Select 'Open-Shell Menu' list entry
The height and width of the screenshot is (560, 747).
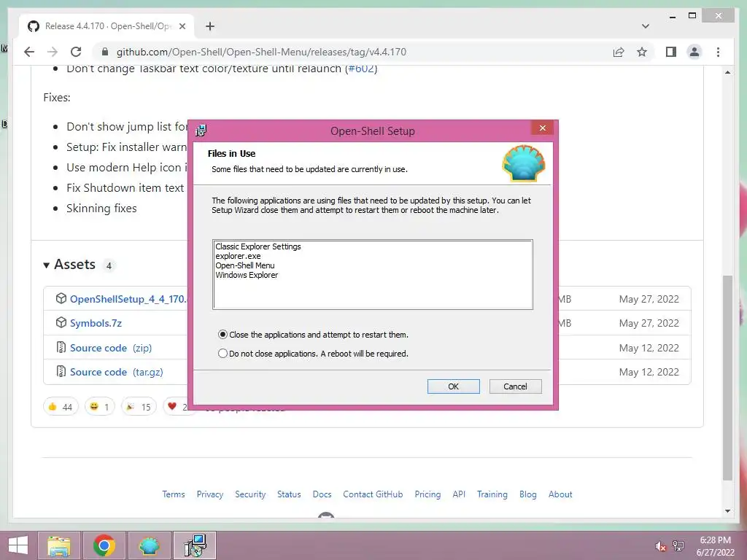[245, 265]
